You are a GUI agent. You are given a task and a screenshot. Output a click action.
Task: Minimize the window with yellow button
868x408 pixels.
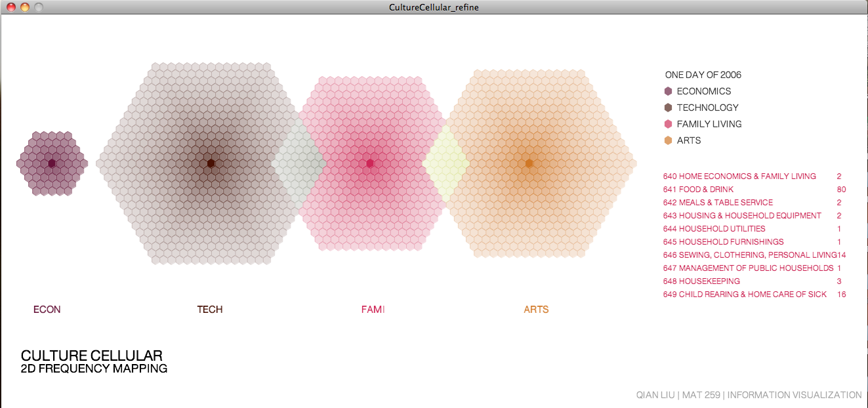[x=24, y=7]
